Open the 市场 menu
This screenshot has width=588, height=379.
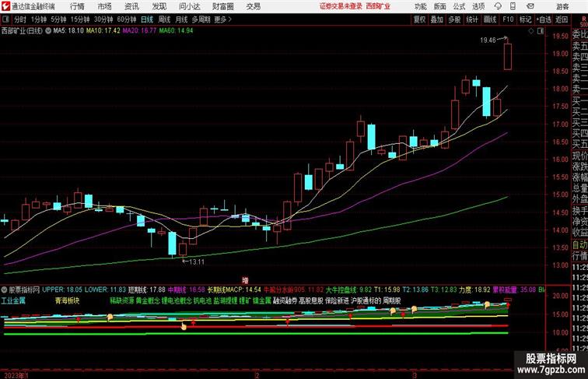tap(104, 6)
